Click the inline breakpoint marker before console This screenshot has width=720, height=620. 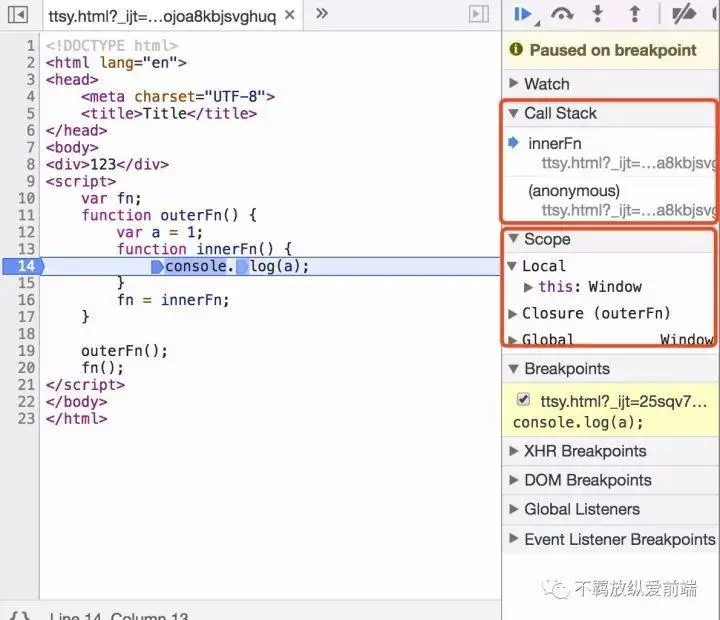[x=157, y=266]
